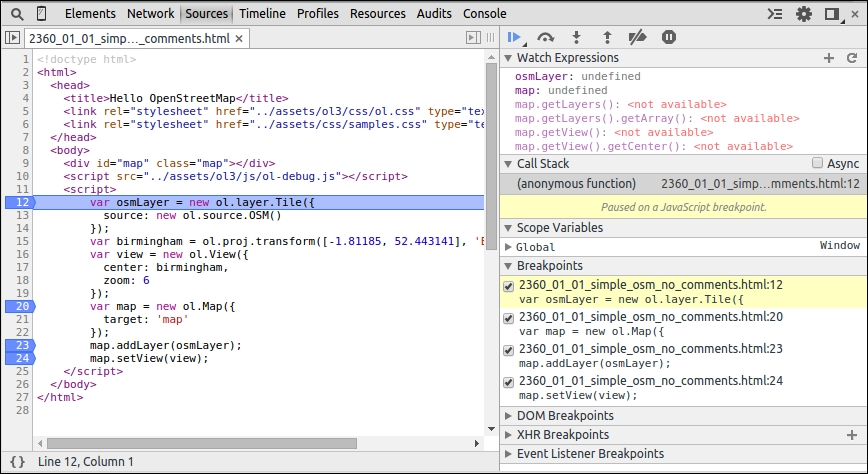Click vertical scrollbar in code editor
This screenshot has width=868, height=474.
coord(491,157)
